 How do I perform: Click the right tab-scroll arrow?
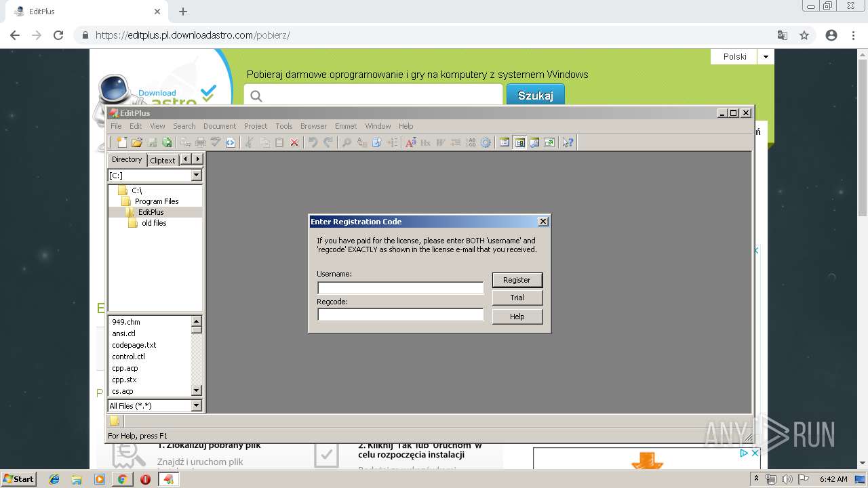pyautogui.click(x=197, y=159)
